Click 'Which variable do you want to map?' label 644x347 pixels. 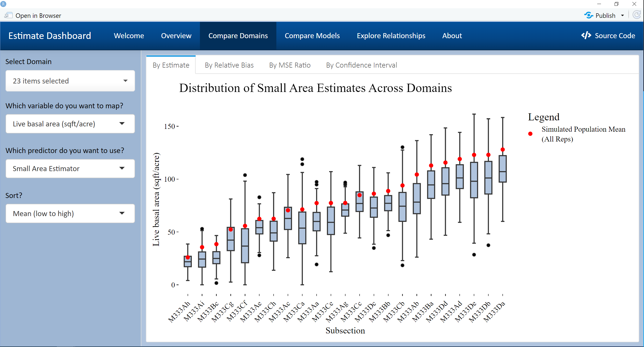(x=64, y=106)
